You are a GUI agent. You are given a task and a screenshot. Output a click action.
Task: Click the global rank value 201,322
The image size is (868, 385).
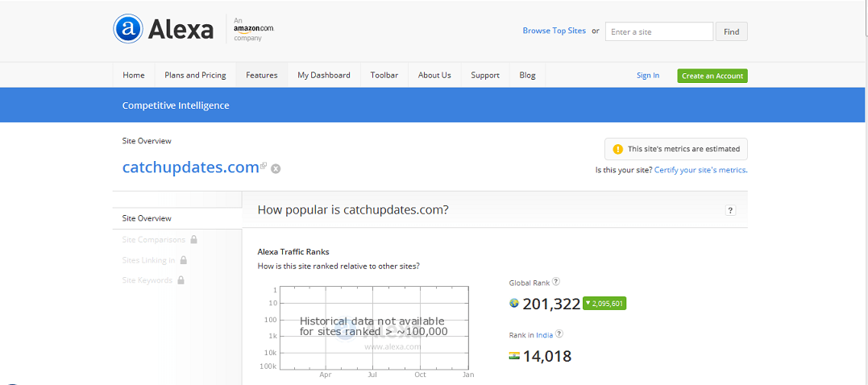point(551,304)
